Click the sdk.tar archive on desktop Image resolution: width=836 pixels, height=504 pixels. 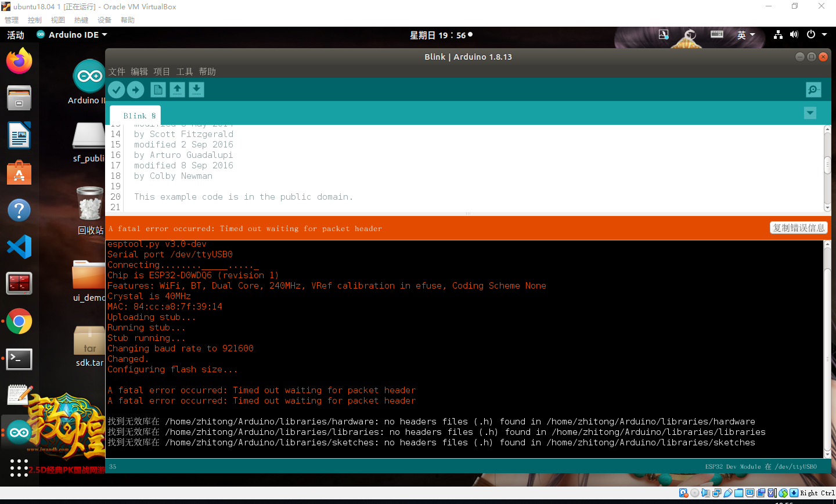(89, 340)
